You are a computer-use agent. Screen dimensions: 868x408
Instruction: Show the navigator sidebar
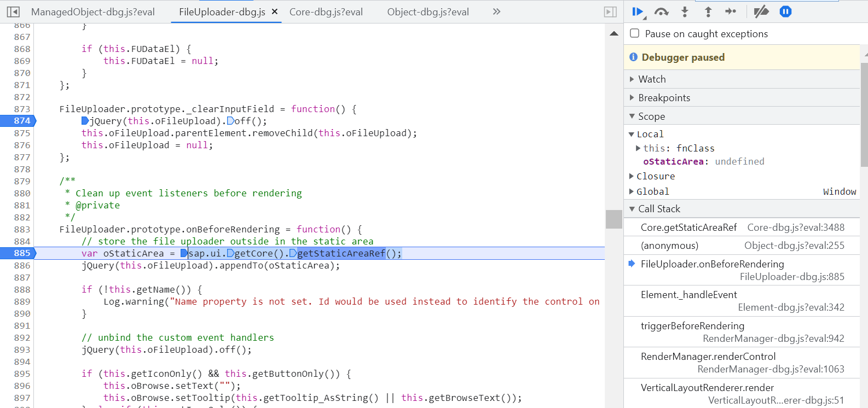click(x=13, y=11)
